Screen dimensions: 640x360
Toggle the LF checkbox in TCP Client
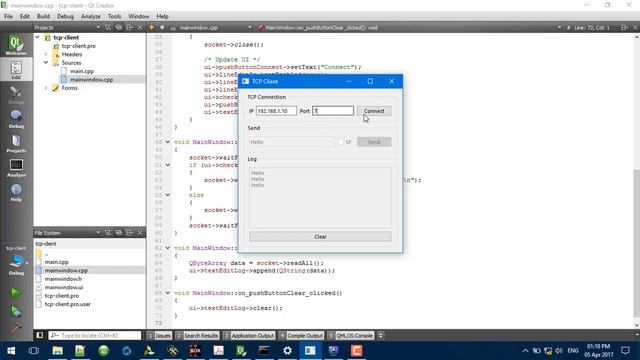(x=341, y=142)
